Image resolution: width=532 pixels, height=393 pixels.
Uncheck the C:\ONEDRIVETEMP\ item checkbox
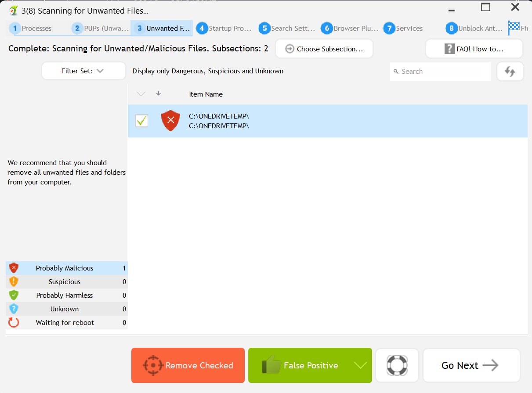tap(141, 121)
